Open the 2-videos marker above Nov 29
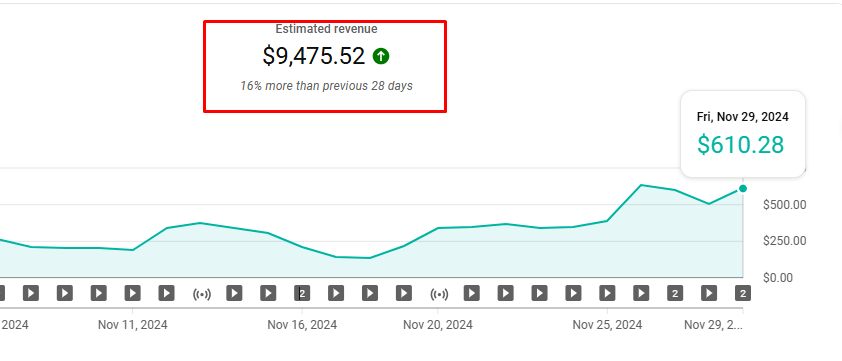 [x=743, y=293]
